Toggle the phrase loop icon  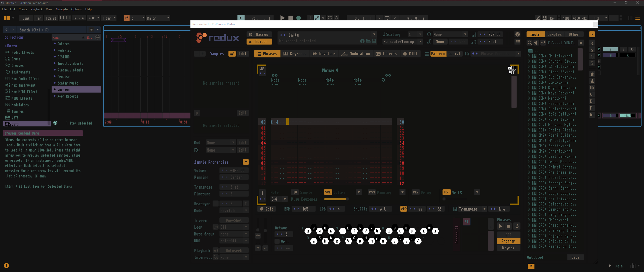[x=404, y=209]
